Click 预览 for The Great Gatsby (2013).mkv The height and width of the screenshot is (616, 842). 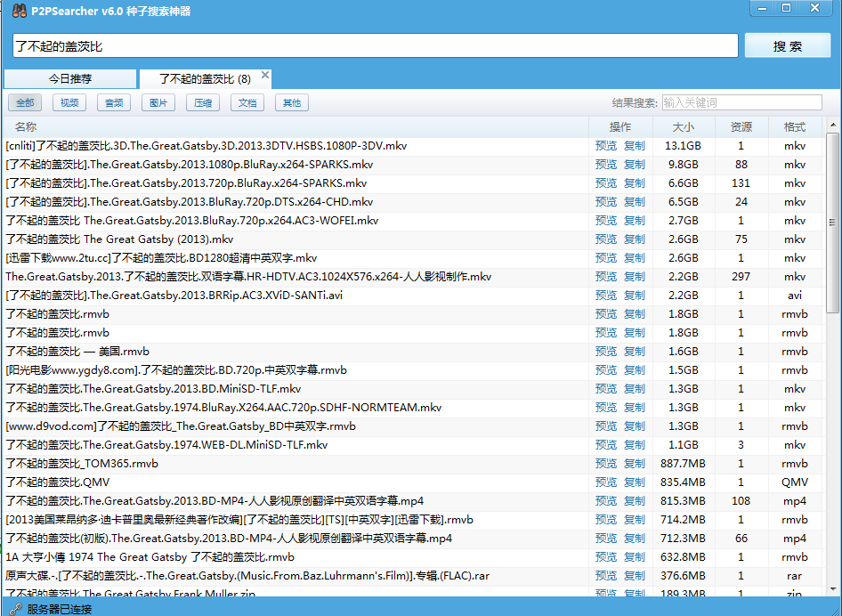click(606, 239)
